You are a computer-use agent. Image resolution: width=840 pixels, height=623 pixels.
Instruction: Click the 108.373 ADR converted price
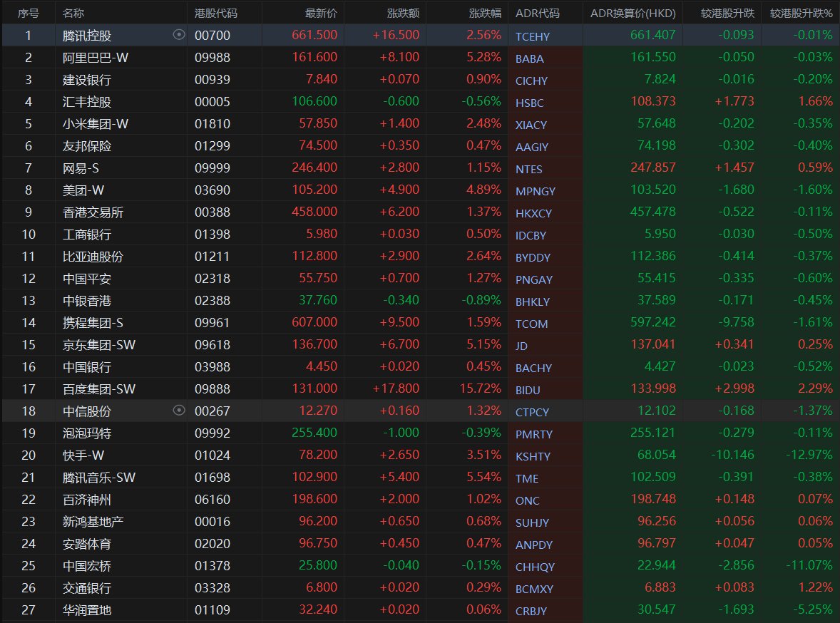click(x=653, y=101)
